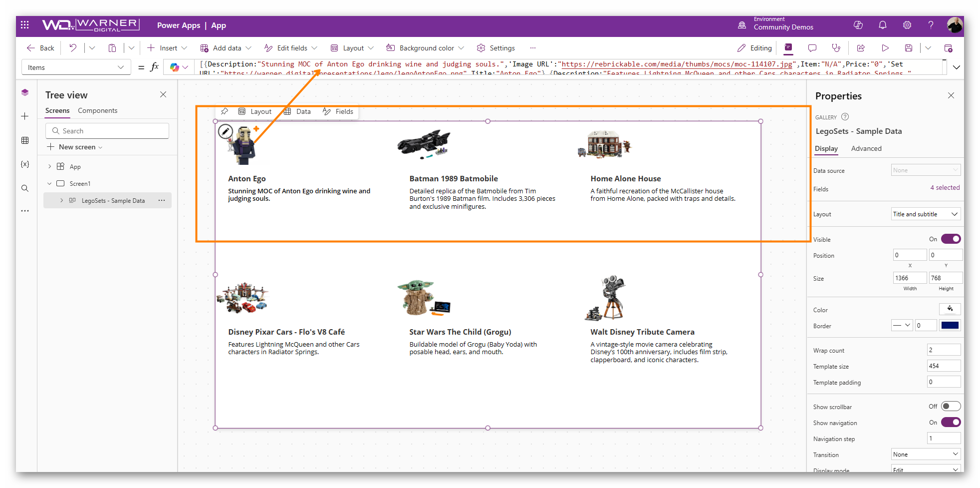Click the Copilot icon in header

coord(858,25)
